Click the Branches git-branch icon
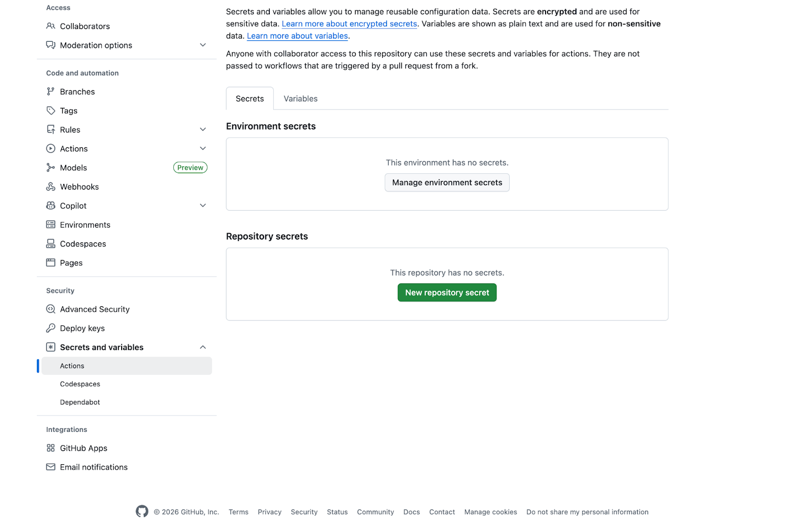 pyautogui.click(x=51, y=91)
